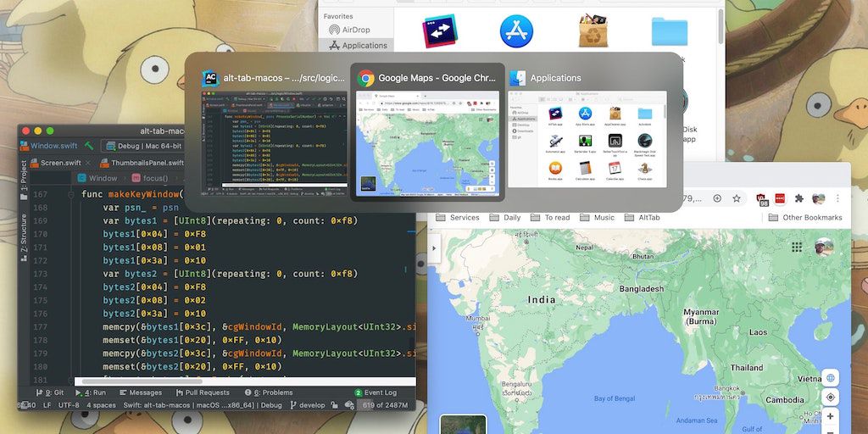Click the Finder app icon in the switcher
The image size is (868, 434).
(518, 78)
